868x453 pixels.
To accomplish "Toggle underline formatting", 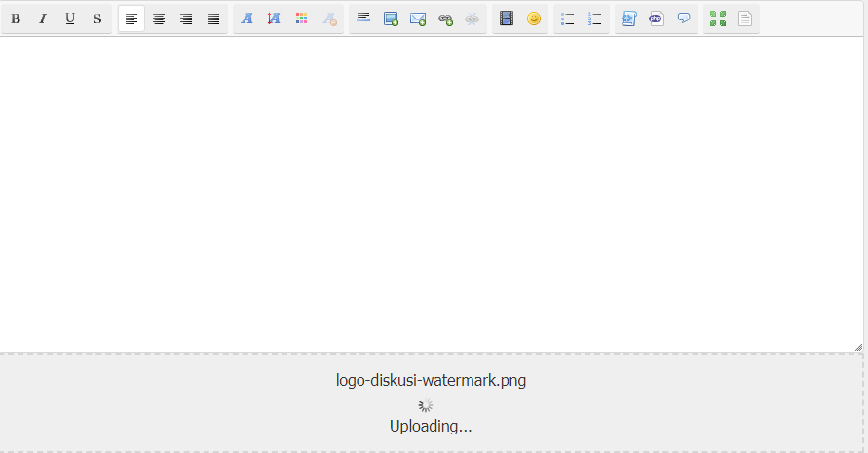I will [70, 19].
